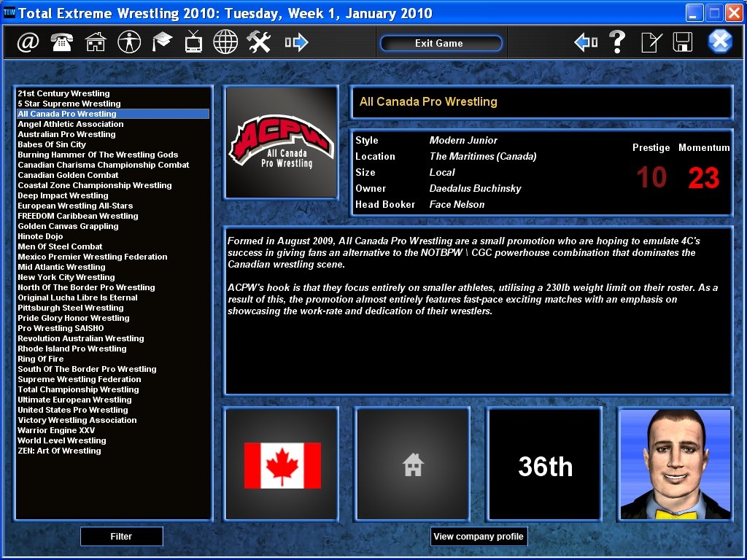
Task: Click the Canadian flag thumbnail
Action: click(x=281, y=464)
